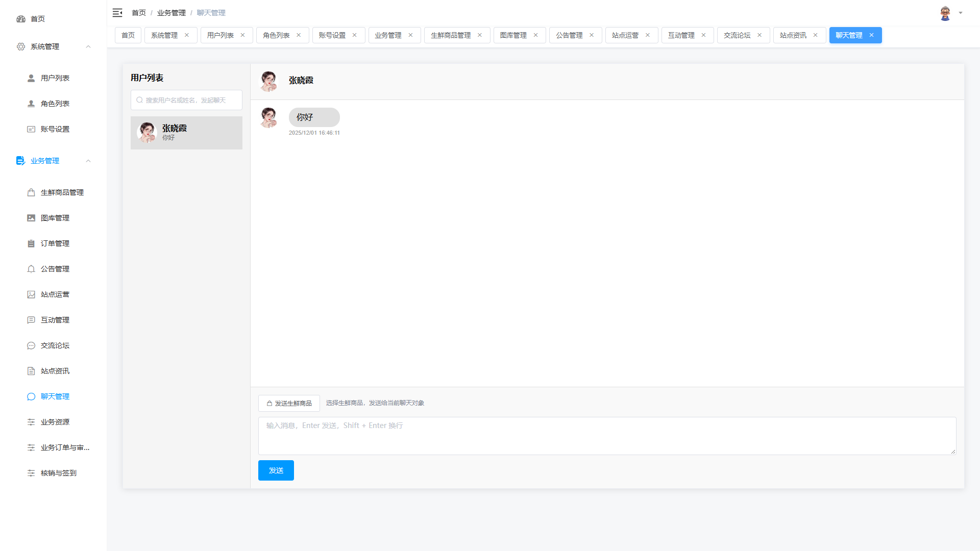
Task: Click the 账号设置 card icon
Action: point(31,129)
